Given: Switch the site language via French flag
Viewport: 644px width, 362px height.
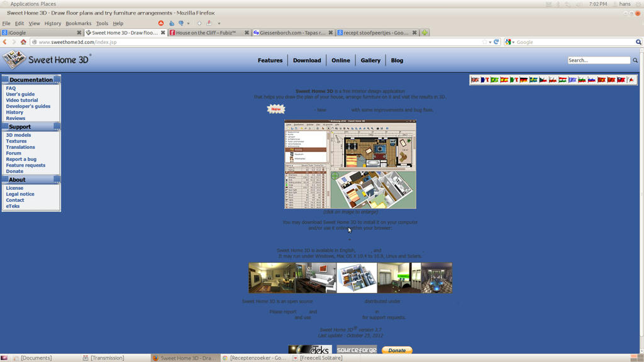Looking at the screenshot, I should coord(485,80).
